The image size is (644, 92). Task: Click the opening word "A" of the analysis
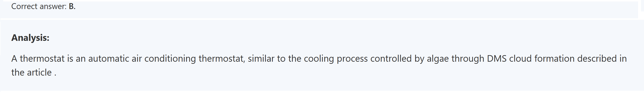(14, 59)
